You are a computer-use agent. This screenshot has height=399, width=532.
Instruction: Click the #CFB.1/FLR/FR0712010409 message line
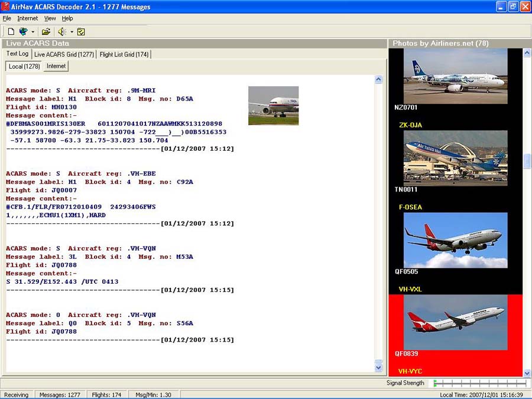coord(81,207)
